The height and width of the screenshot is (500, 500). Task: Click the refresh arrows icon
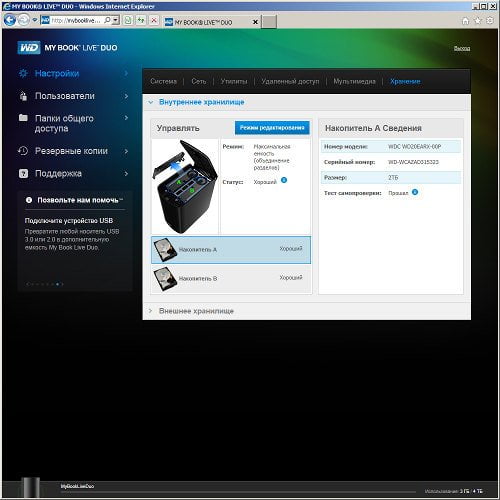[x=141, y=20]
